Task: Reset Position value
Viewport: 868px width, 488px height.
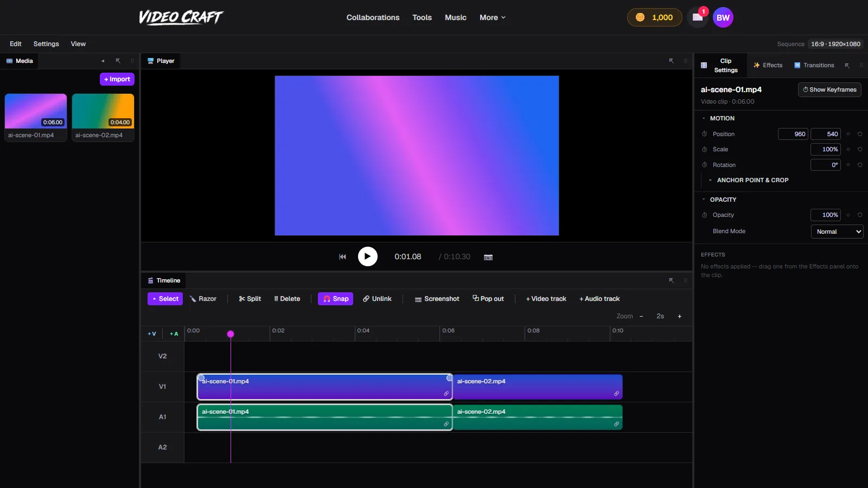Action: (860, 134)
